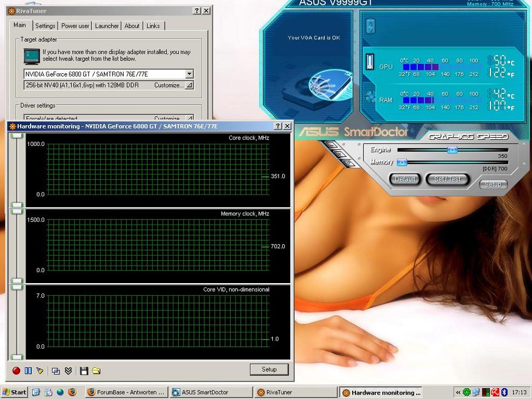Click the double down chevron toolbar icon
Screen dimensions: 532x399
pyautogui.click(x=68, y=371)
